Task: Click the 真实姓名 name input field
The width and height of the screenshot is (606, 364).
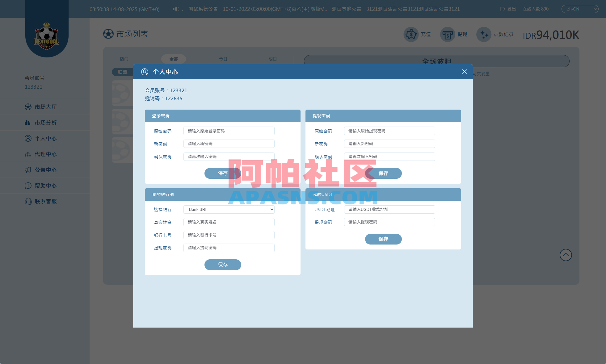Action: click(229, 222)
